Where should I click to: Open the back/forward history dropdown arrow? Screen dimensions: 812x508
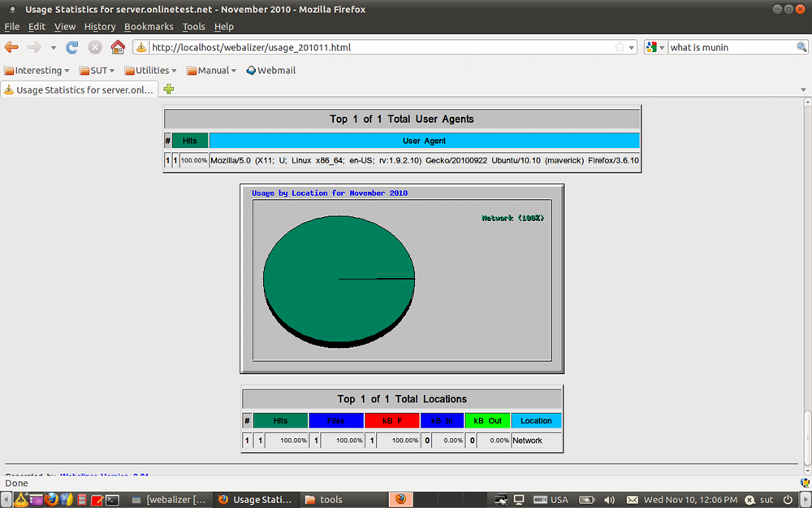pyautogui.click(x=54, y=47)
